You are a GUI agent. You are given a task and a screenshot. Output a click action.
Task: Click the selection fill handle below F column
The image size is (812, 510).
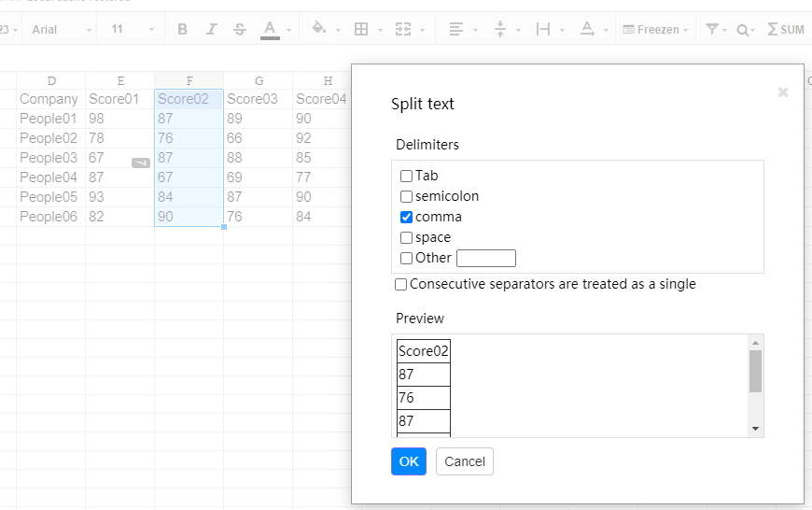coord(224,227)
